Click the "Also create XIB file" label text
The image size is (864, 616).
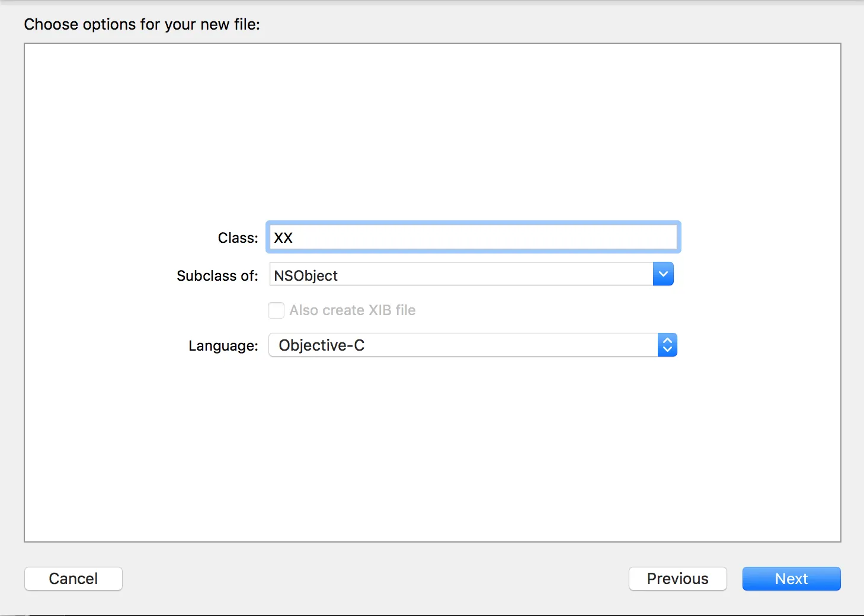[x=353, y=310]
